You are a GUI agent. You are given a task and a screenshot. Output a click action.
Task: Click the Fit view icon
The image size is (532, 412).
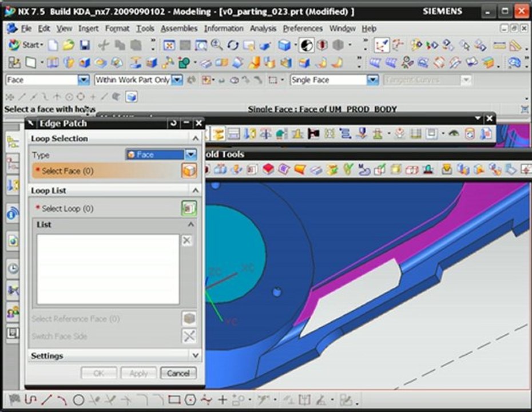point(169,45)
